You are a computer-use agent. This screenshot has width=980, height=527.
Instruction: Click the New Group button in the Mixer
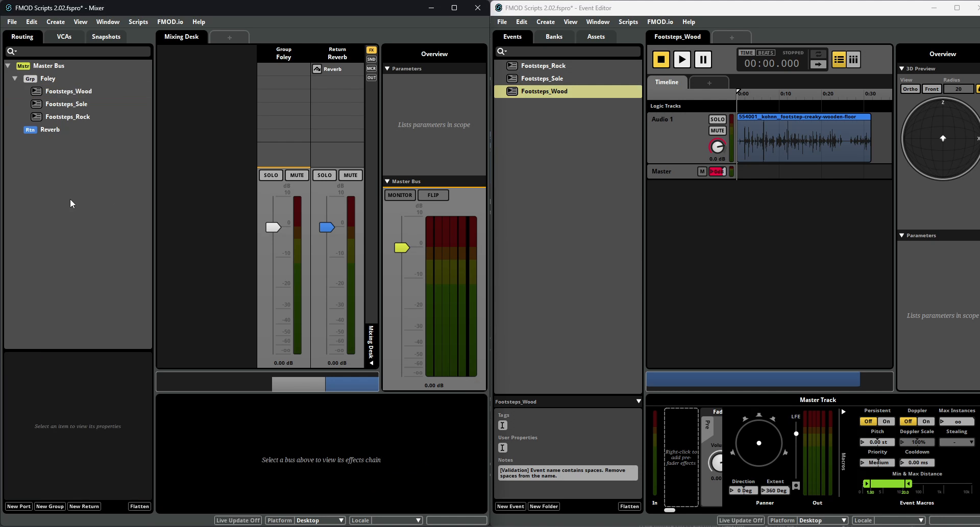click(50, 507)
